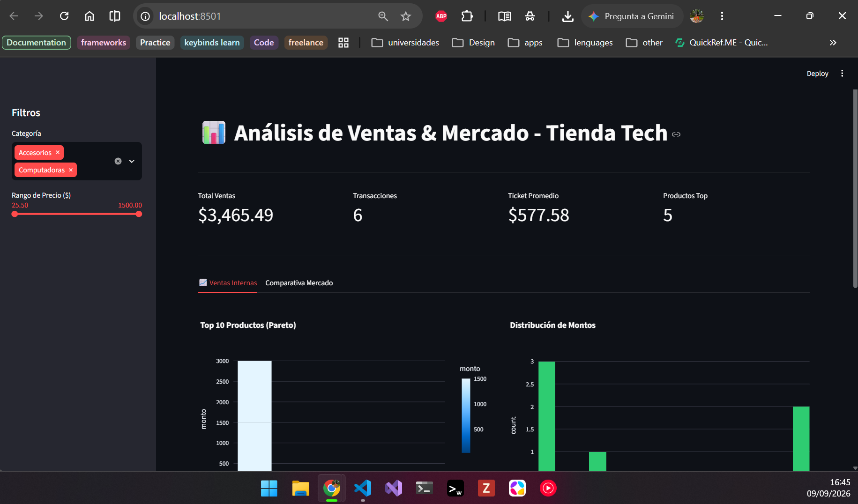Viewport: 858px width, 504px height.
Task: Click the tallest green histogram bar
Action: click(547, 416)
